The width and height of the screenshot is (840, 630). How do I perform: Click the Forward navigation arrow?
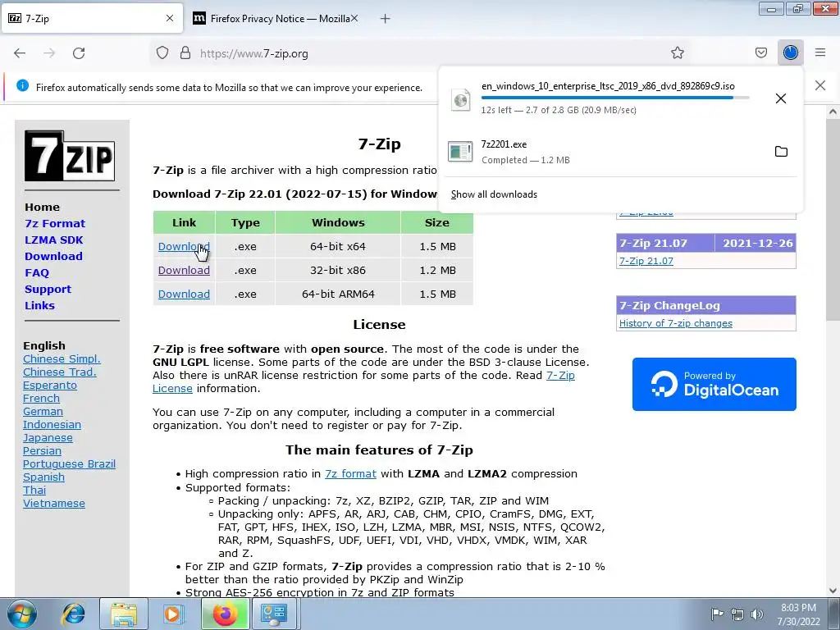click(x=49, y=53)
